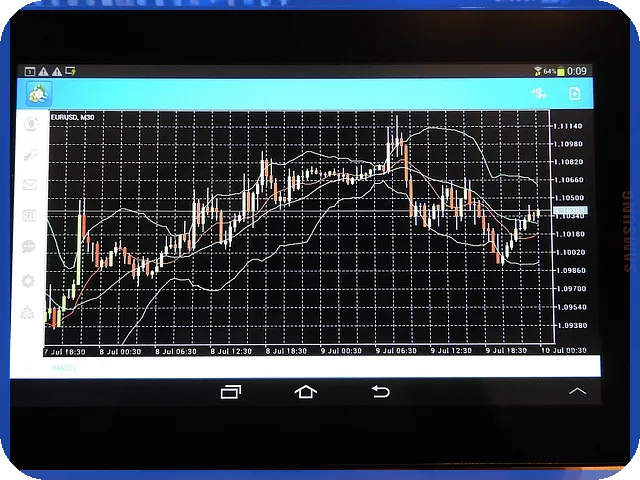Open the Chat speech-bubble icon
640x480 pixels.
click(28, 247)
